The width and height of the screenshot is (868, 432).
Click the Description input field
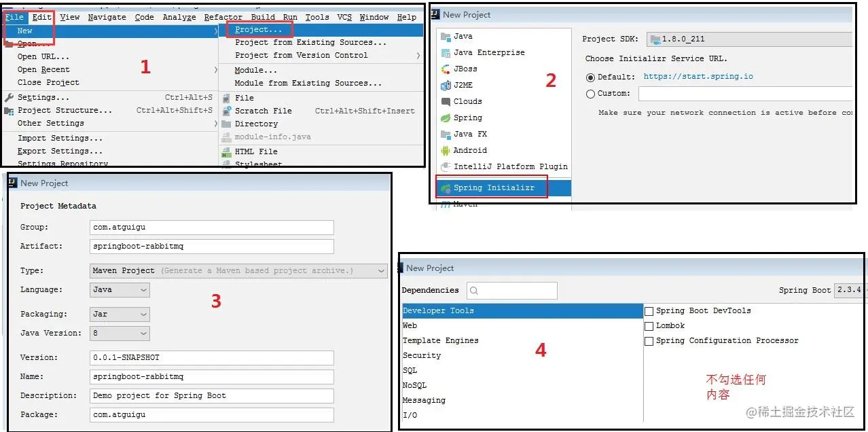coord(212,395)
